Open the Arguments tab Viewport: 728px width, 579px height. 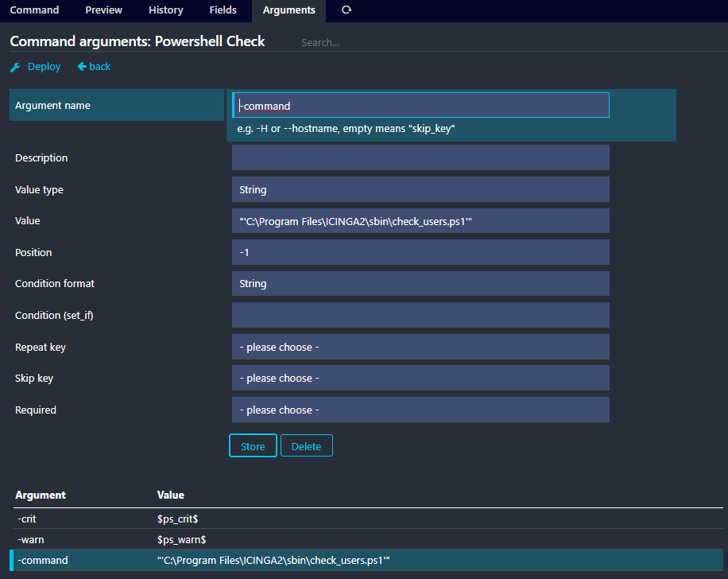288,10
